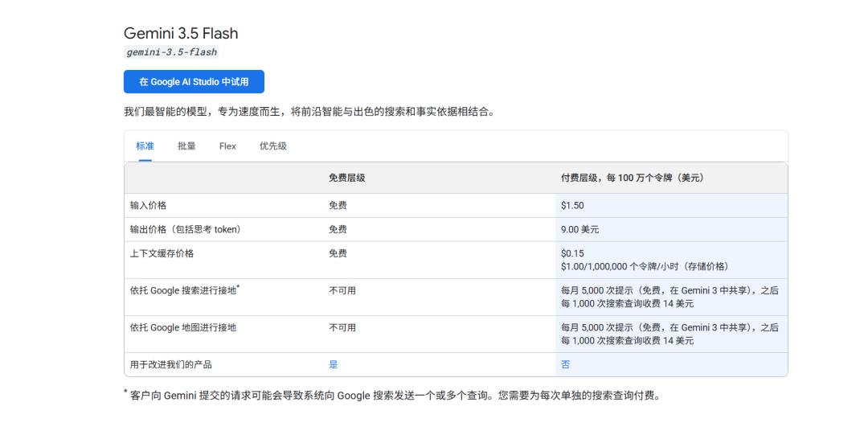
Task: Click the Gemini 3.5 Flash heading
Action: click(181, 33)
